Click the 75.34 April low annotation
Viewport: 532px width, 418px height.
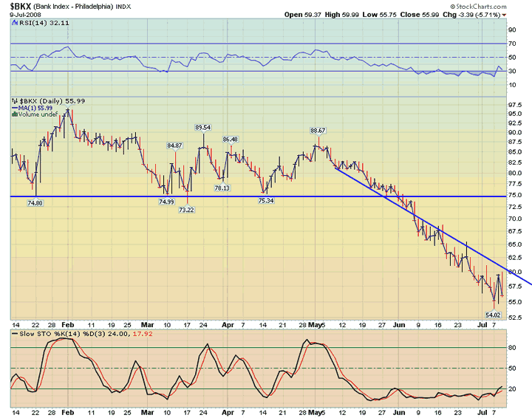(x=267, y=200)
